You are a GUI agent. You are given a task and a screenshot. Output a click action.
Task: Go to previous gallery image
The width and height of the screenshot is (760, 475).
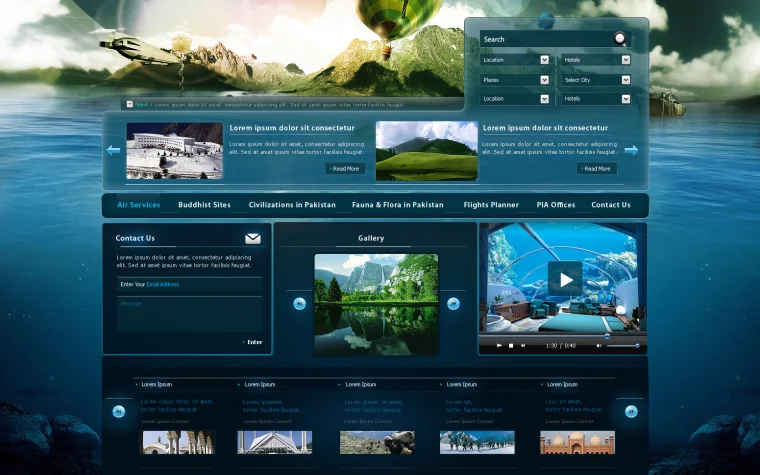tap(299, 303)
